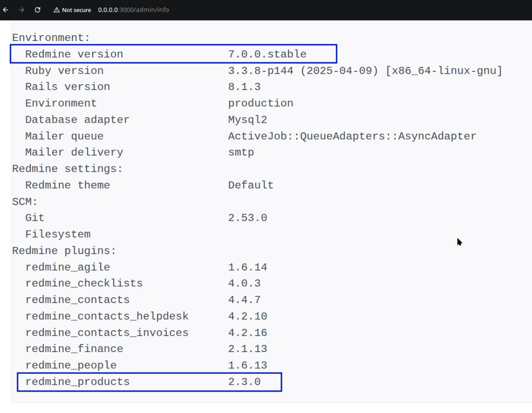
Task: Click the redmine_contacts version '4.4.7'
Action: 244,300
